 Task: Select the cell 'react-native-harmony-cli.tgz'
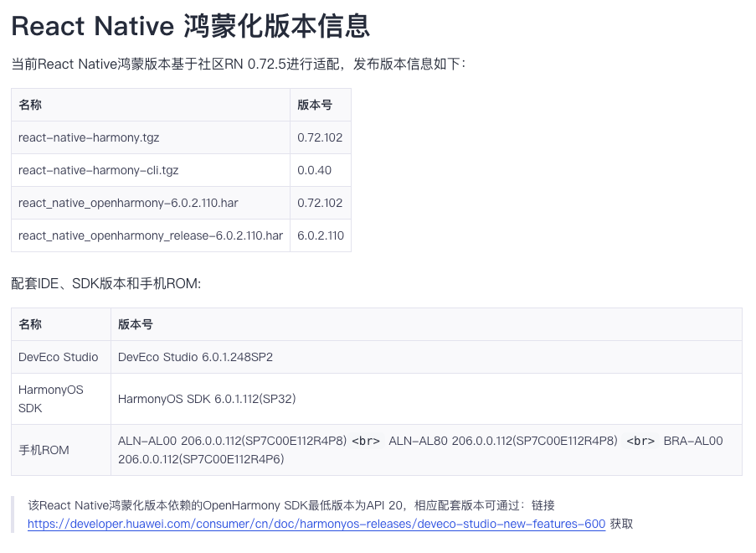tap(151, 170)
